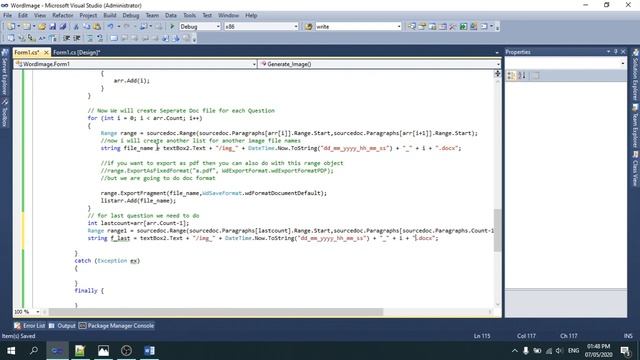640x360 pixels.
Task: Open Solution Explorer from the toolbar icon
Action: (x=411, y=27)
